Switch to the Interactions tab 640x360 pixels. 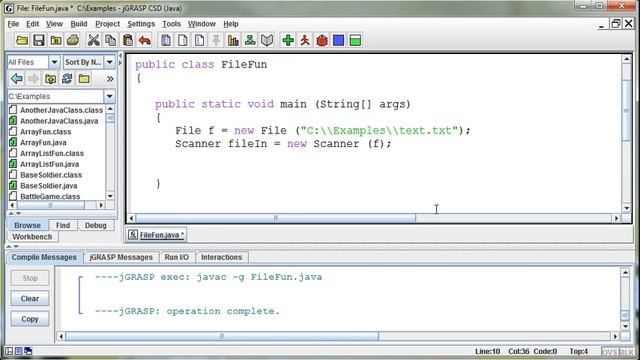click(221, 257)
